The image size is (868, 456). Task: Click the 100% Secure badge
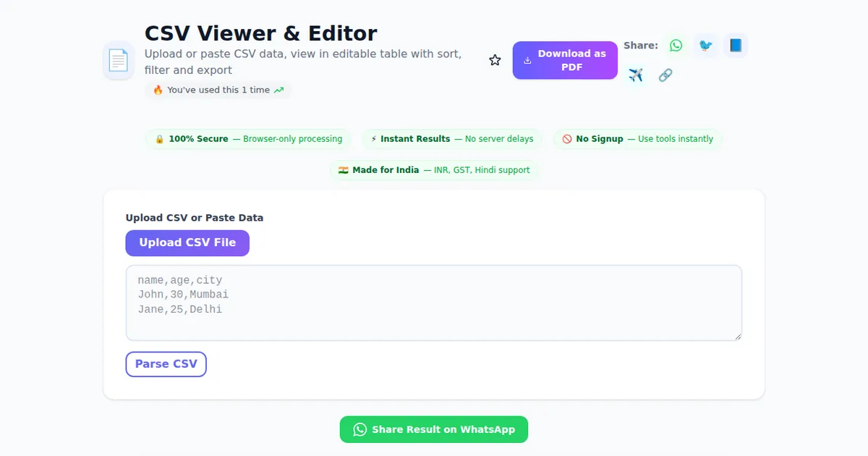[x=248, y=138]
